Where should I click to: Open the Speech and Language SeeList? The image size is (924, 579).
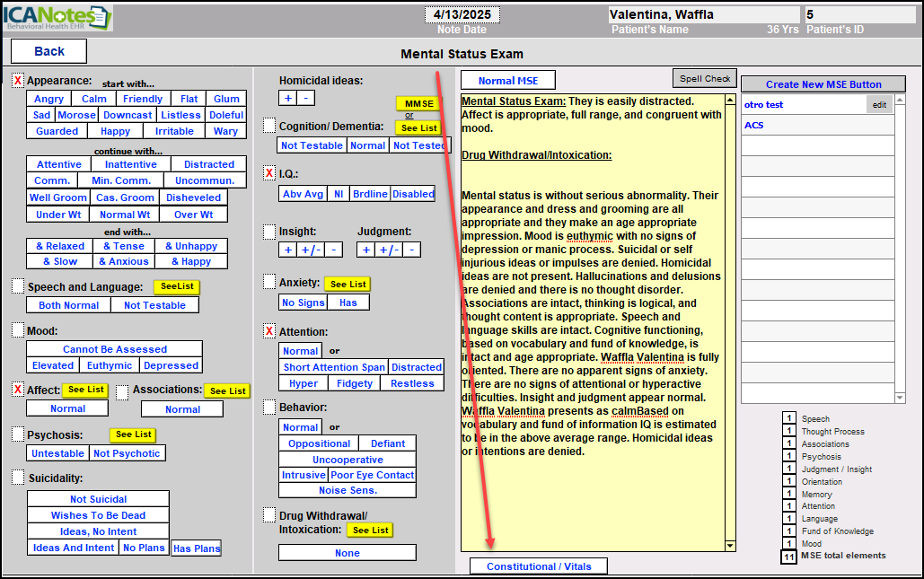pyautogui.click(x=175, y=287)
